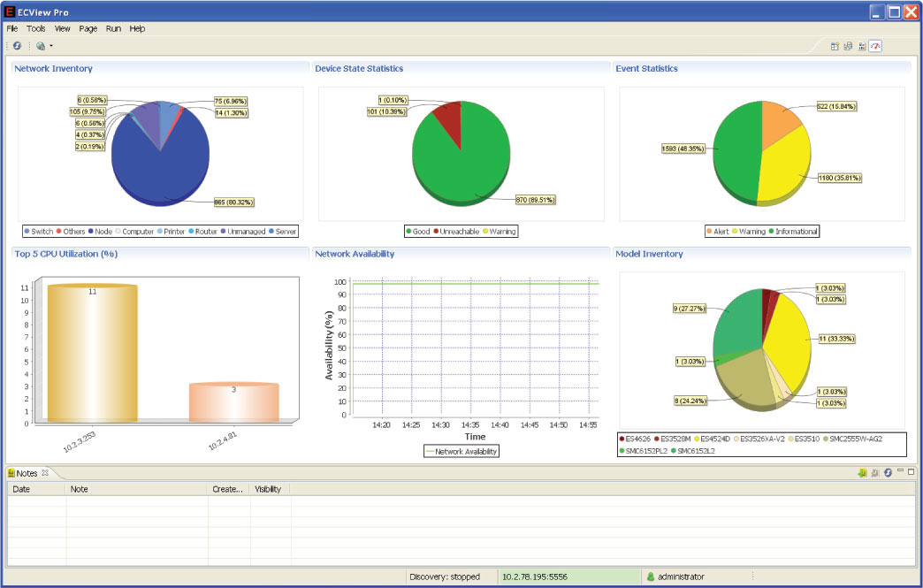Screen dimensions: 923x588
Task: Click the Top 5 CPU Utilization panel title
Action: click(x=66, y=254)
